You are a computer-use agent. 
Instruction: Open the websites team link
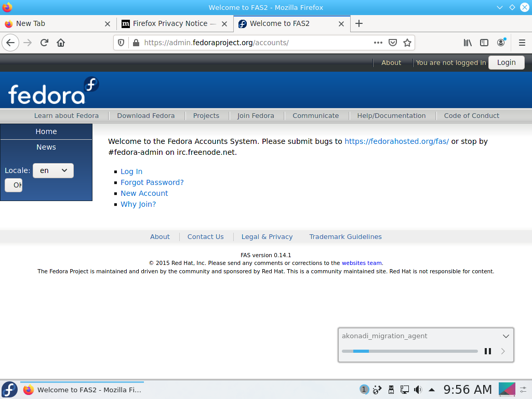[362, 263]
